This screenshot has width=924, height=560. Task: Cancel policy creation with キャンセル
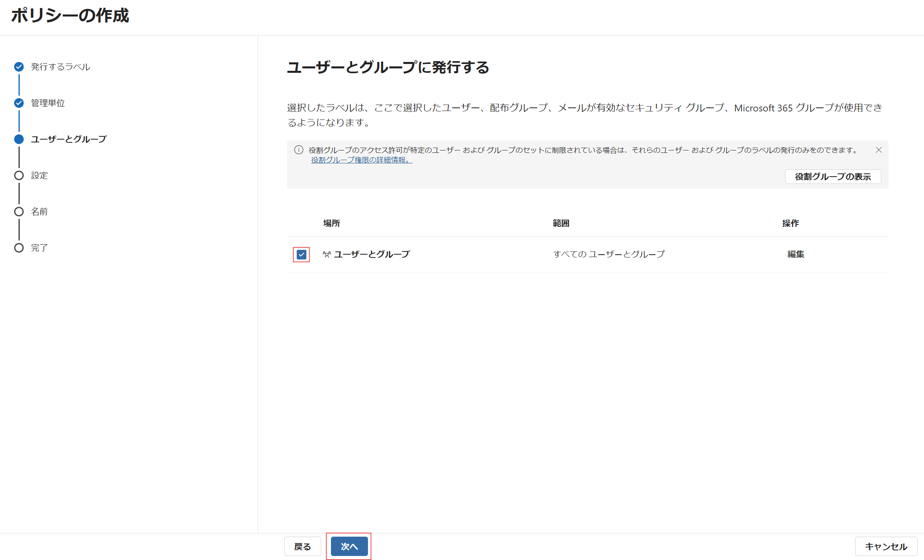(x=886, y=546)
